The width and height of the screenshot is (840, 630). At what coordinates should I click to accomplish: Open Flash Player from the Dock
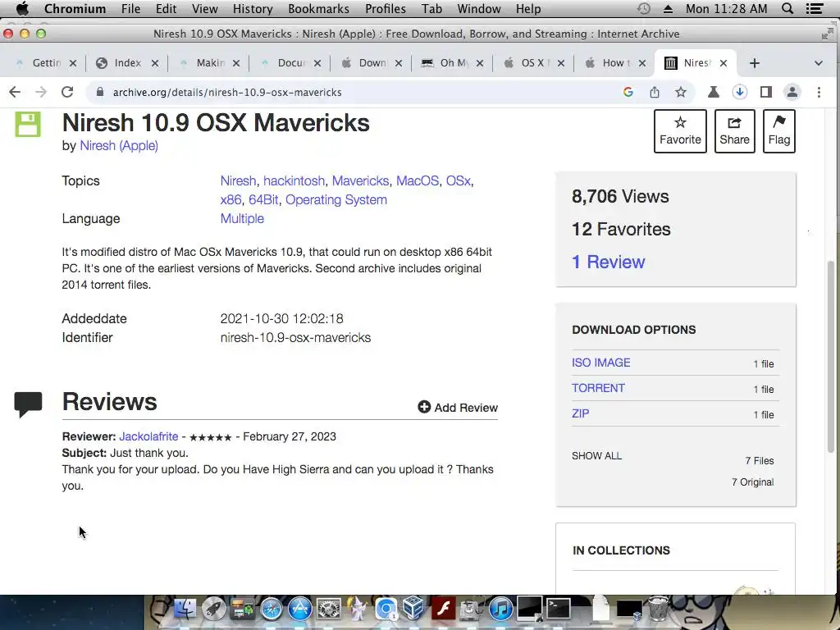444,609
